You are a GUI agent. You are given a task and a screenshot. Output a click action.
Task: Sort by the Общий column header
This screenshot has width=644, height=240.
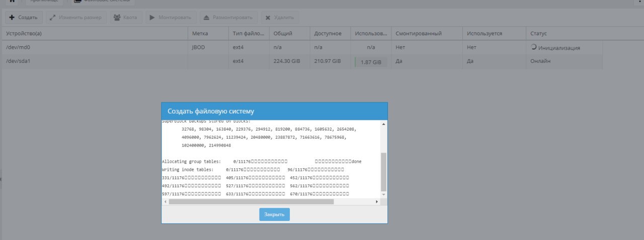click(289, 34)
